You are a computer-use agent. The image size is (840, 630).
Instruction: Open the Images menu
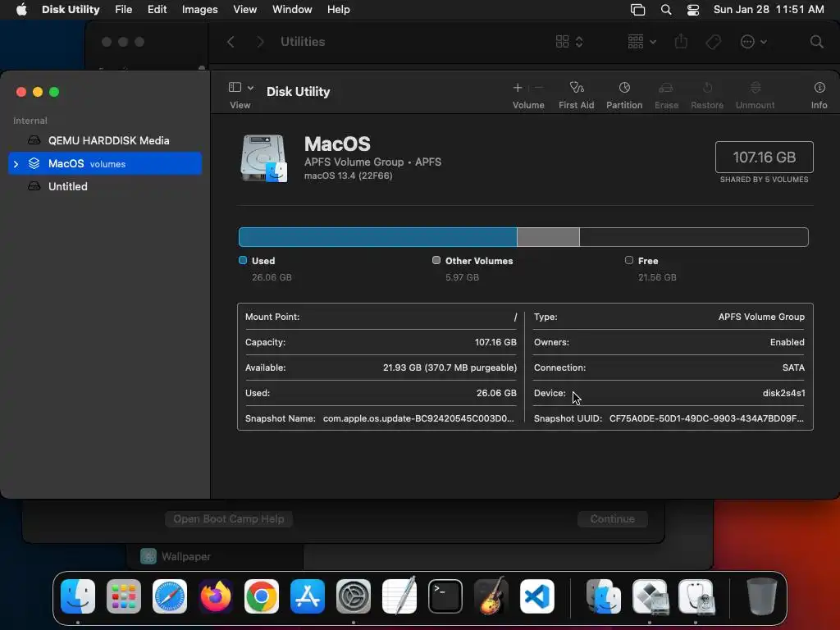tap(200, 10)
